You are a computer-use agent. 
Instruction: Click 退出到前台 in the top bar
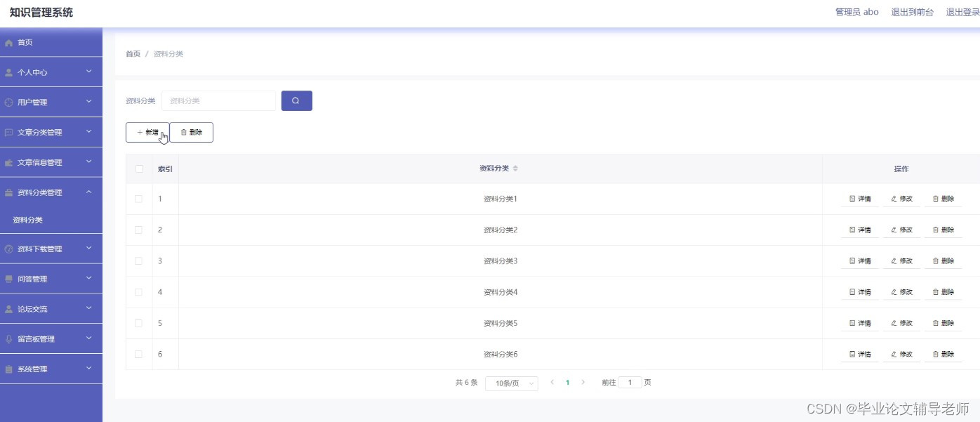[x=913, y=12]
